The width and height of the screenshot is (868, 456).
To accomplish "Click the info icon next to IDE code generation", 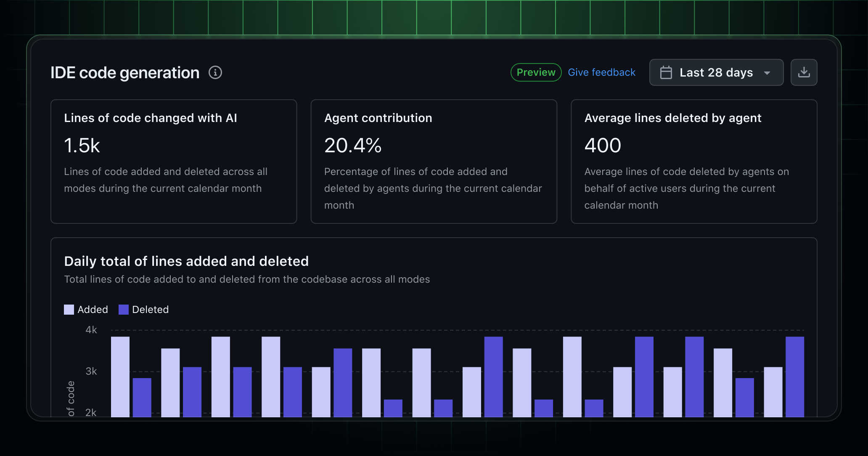I will (215, 72).
